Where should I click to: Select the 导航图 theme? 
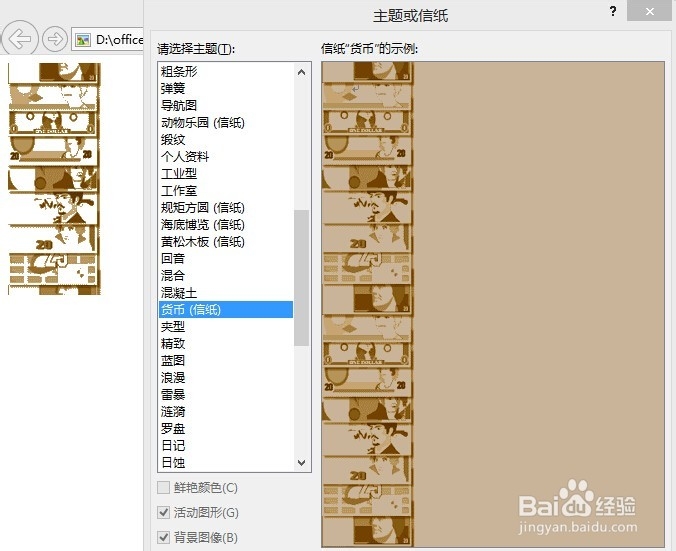(226, 106)
